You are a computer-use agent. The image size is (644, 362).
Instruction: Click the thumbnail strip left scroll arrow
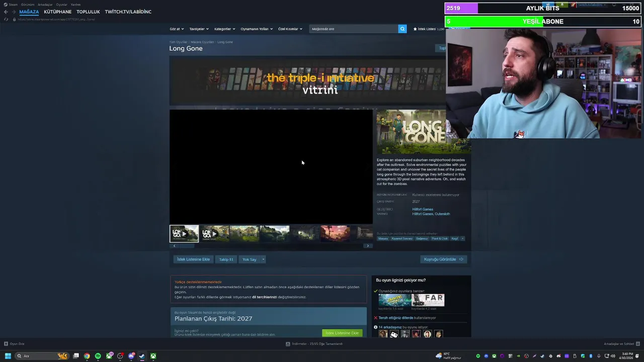(174, 246)
